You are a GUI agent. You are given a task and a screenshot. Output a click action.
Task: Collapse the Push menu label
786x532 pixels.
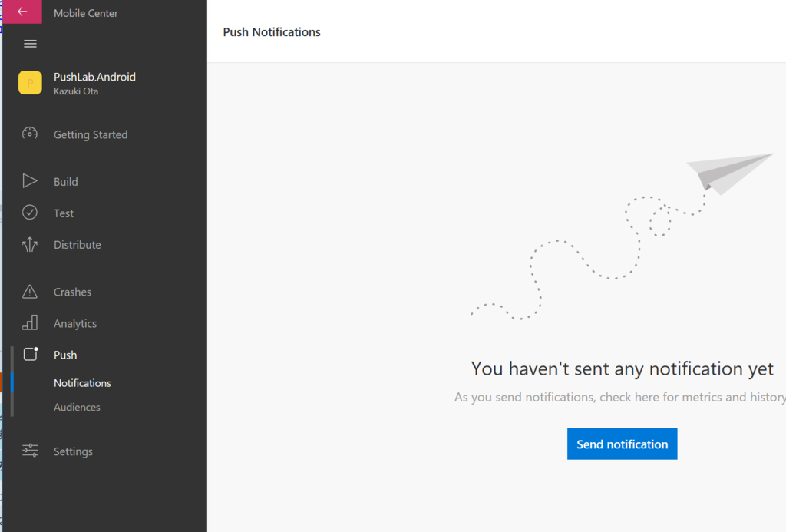coord(65,355)
